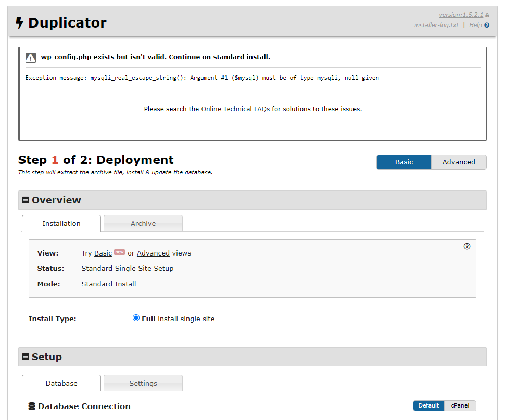This screenshot has height=420, width=505.
Task: Click the 'Step 1 of 2: Deployment' heading
Action: tap(96, 160)
